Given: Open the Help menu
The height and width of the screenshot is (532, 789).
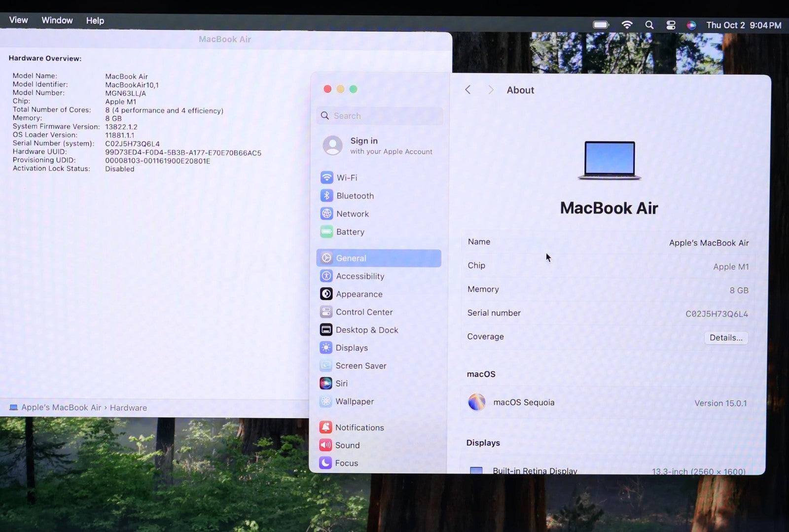Looking at the screenshot, I should click(x=95, y=21).
